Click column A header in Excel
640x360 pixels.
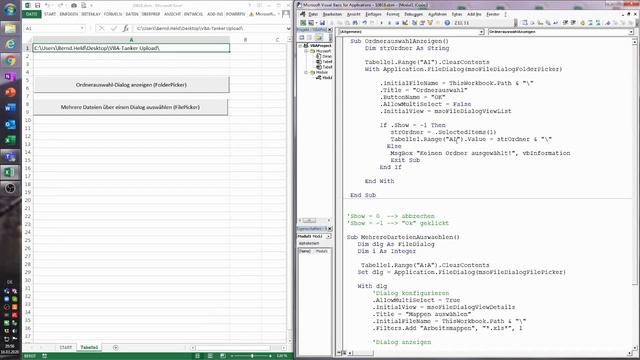pyautogui.click(x=131, y=40)
